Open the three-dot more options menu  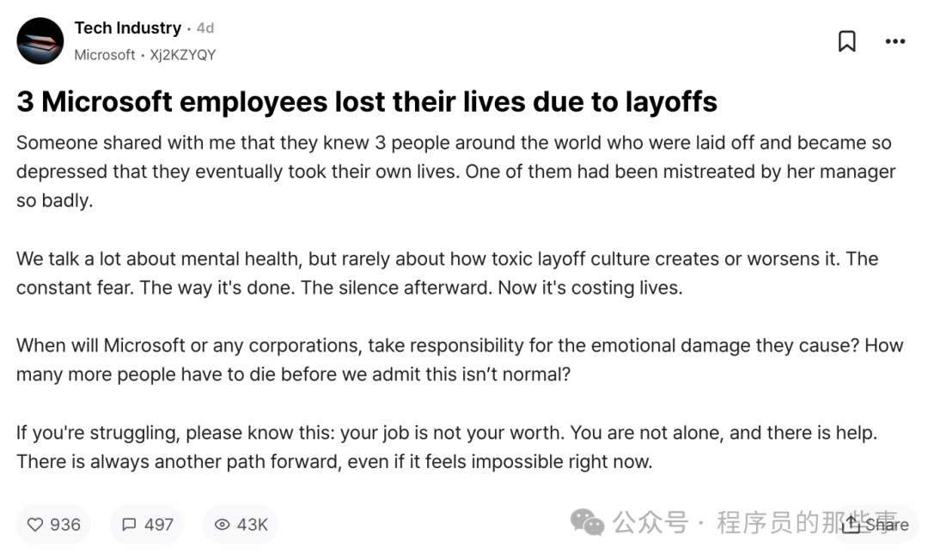pyautogui.click(x=894, y=41)
